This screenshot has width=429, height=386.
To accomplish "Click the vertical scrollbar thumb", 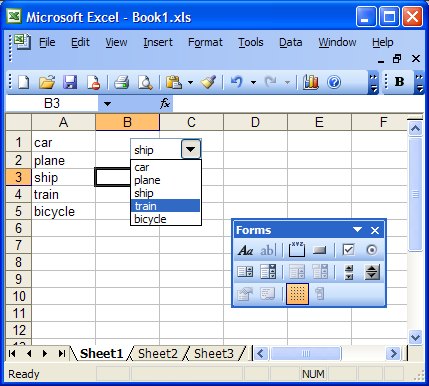I will (415, 194).
